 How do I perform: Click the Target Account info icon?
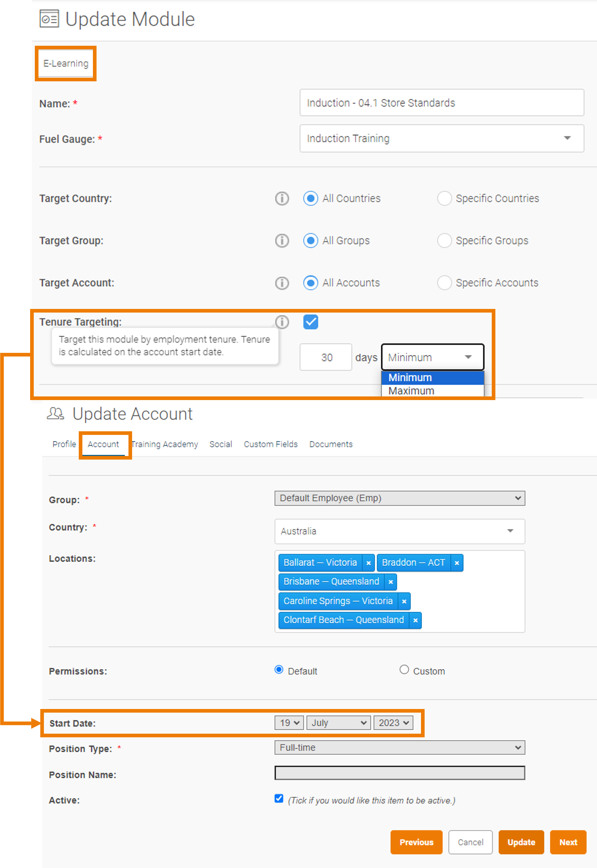pyautogui.click(x=282, y=283)
